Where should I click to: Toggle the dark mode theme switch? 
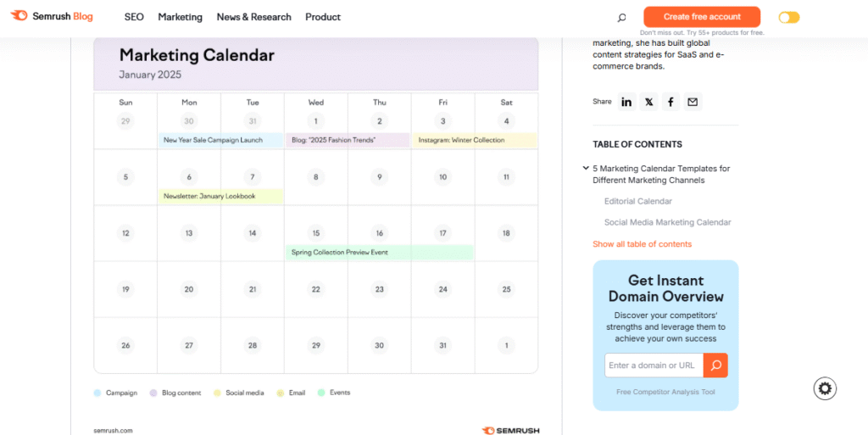(x=789, y=18)
